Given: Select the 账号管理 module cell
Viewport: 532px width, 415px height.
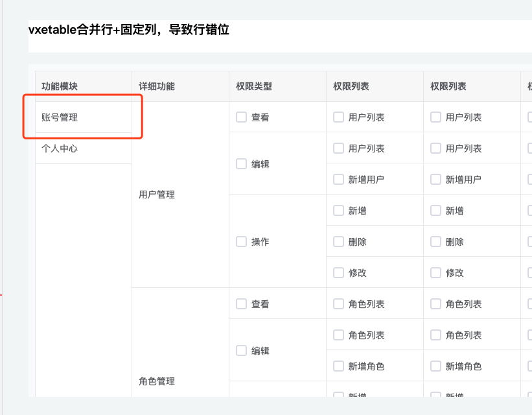Looking at the screenshot, I should [x=84, y=117].
